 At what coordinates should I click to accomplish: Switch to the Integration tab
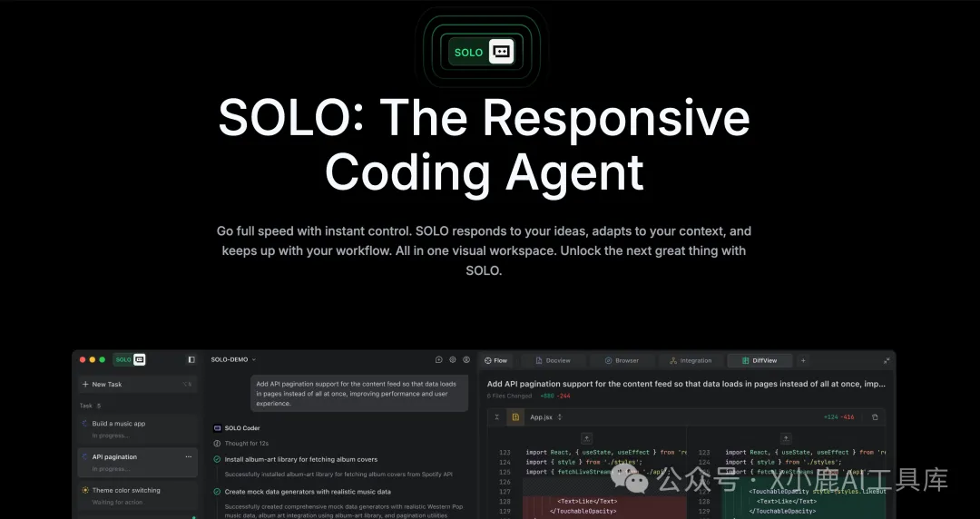(x=691, y=361)
